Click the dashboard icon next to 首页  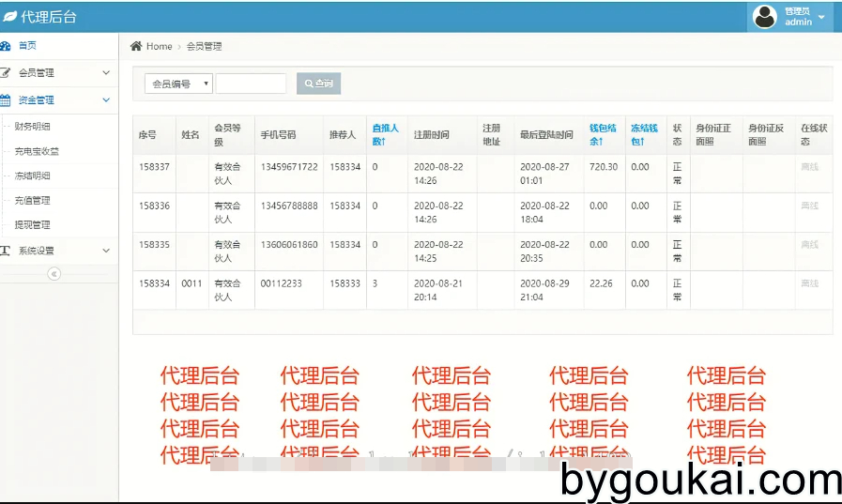6,46
